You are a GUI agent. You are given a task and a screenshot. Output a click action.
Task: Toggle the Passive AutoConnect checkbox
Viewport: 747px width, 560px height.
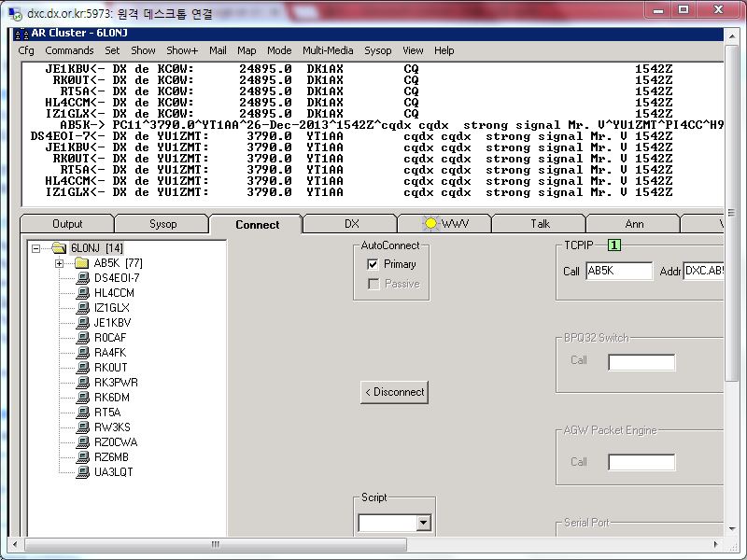click(x=373, y=284)
